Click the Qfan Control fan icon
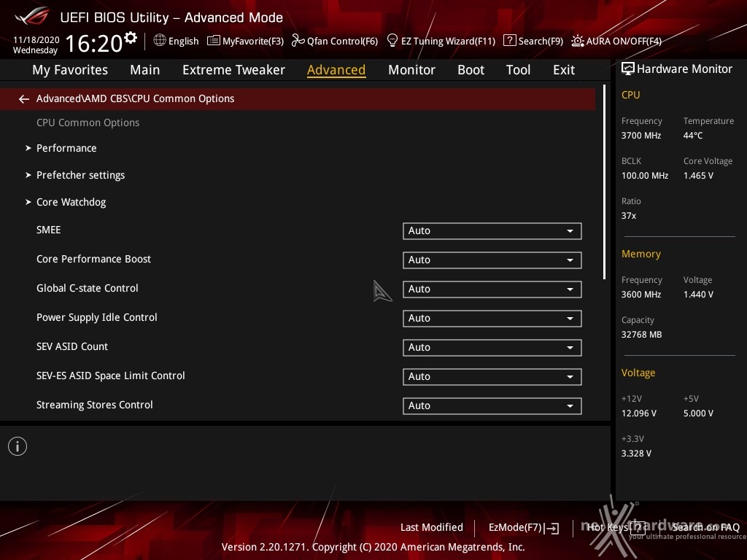 point(298,41)
